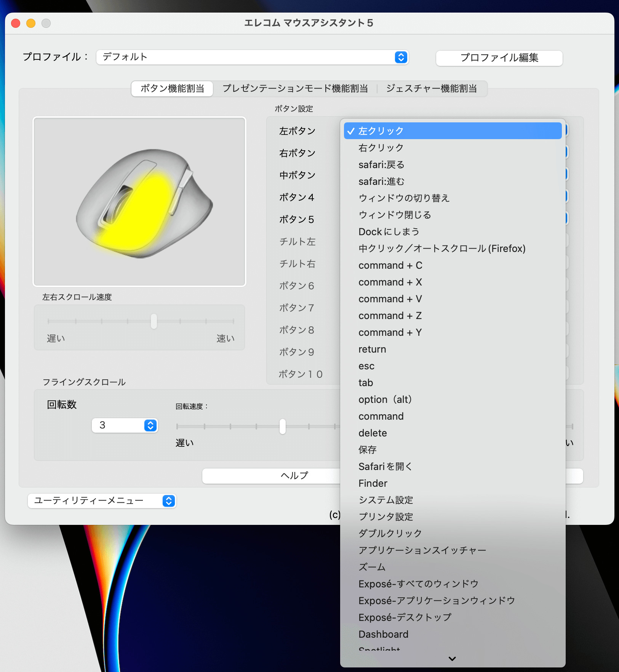Image resolution: width=619 pixels, height=672 pixels.
Task: Switch to ジェスチャー機能割当 tab
Action: coord(432,88)
